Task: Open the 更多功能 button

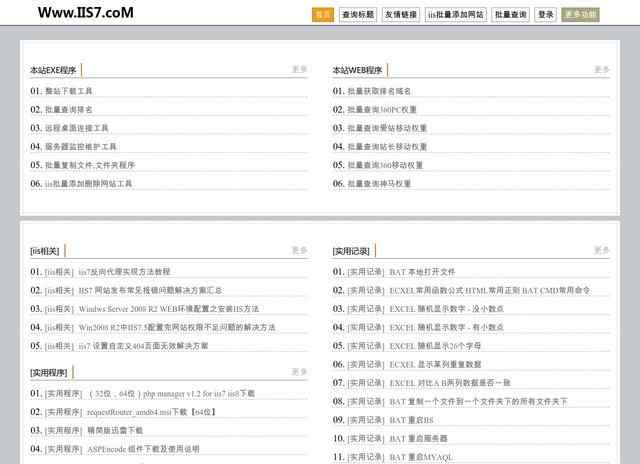Action: coord(581,15)
